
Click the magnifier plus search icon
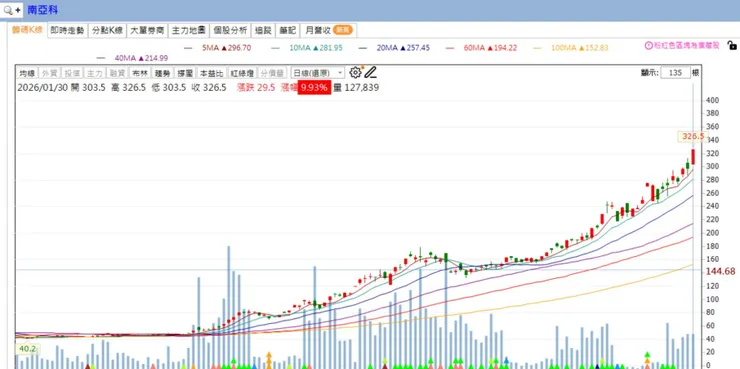coord(11,10)
